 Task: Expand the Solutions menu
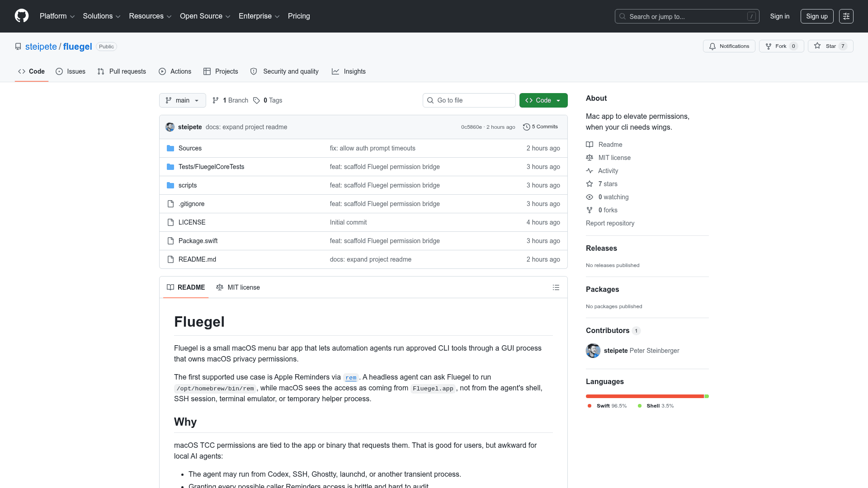102,16
